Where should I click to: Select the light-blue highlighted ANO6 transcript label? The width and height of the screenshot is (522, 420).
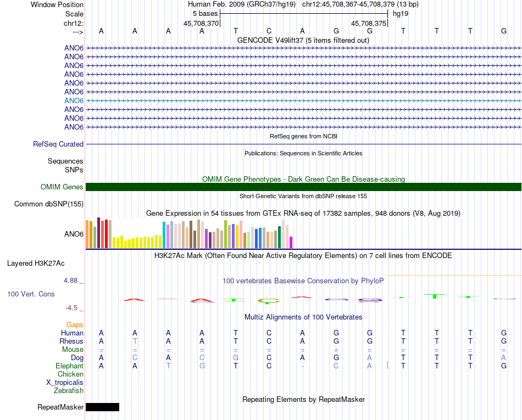74,100
